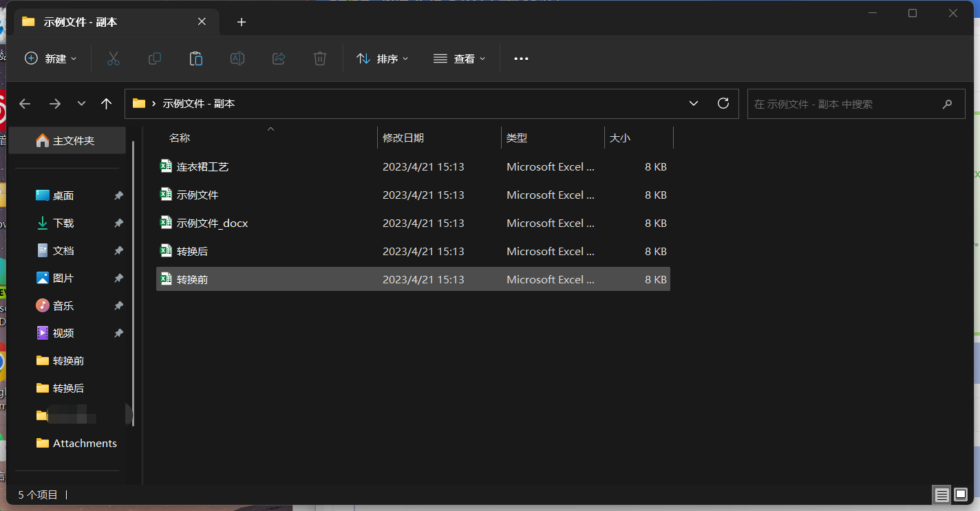Open the 新建 dropdown menu
980x511 pixels.
[51, 59]
